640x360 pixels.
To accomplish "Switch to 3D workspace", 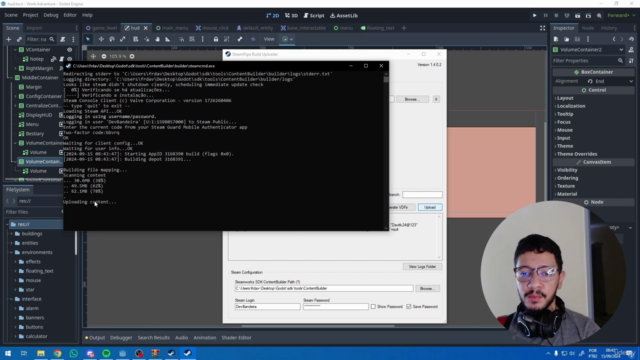I will coord(291,16).
